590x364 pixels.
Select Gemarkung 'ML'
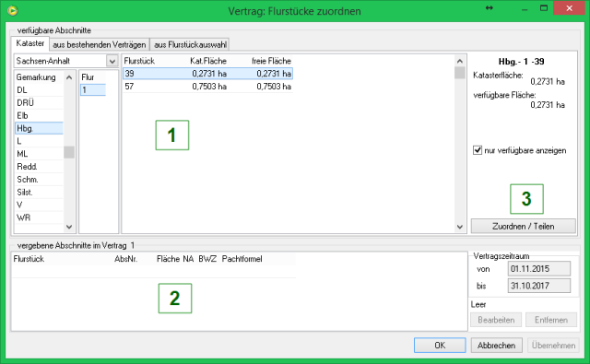pos(39,154)
